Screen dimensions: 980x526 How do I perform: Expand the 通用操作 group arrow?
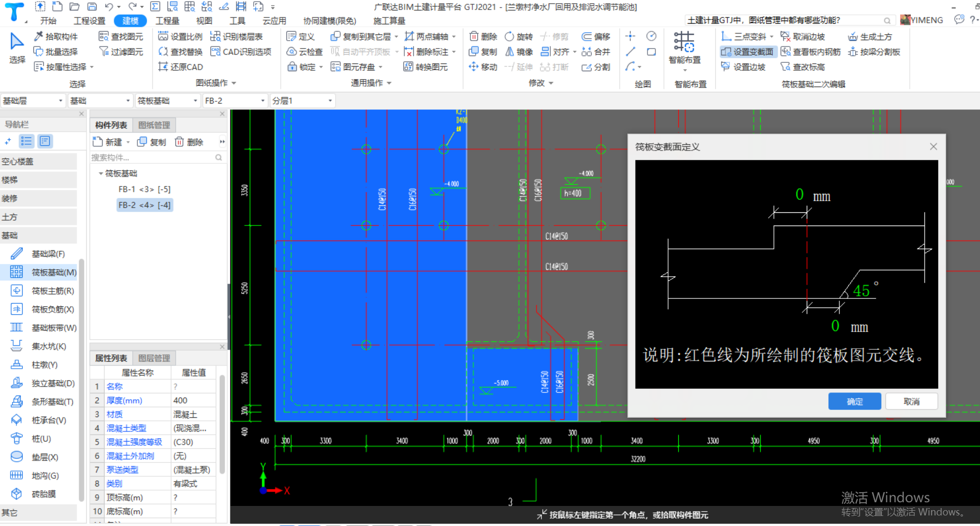(389, 83)
